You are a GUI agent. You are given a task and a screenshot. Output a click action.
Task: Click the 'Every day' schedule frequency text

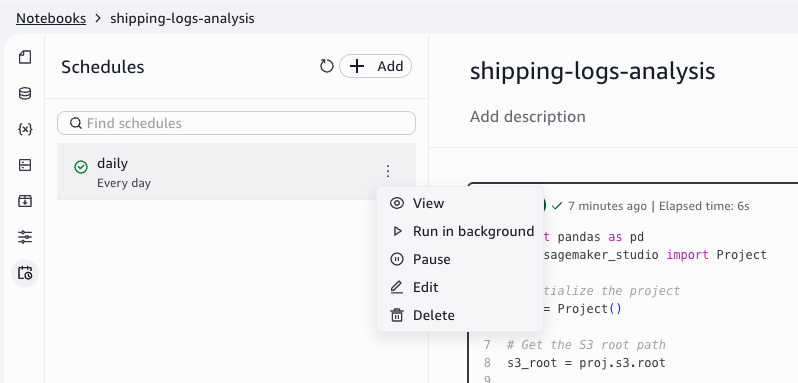[x=124, y=183]
